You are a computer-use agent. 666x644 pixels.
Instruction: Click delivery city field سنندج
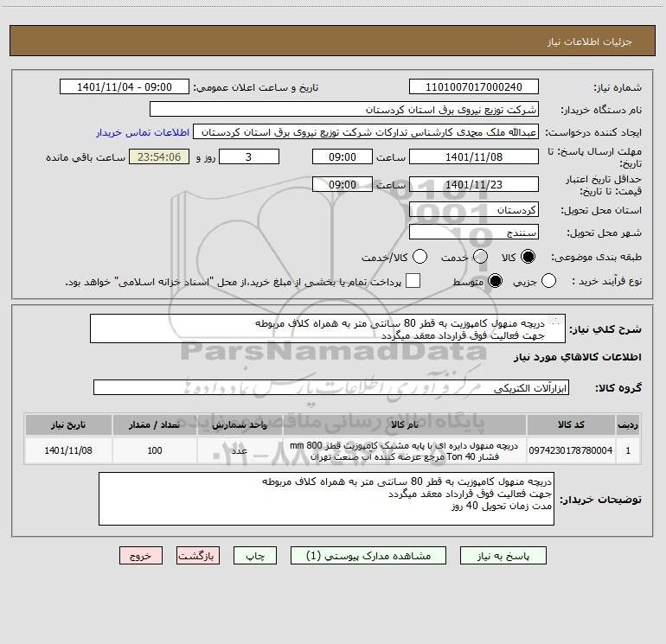(474, 233)
